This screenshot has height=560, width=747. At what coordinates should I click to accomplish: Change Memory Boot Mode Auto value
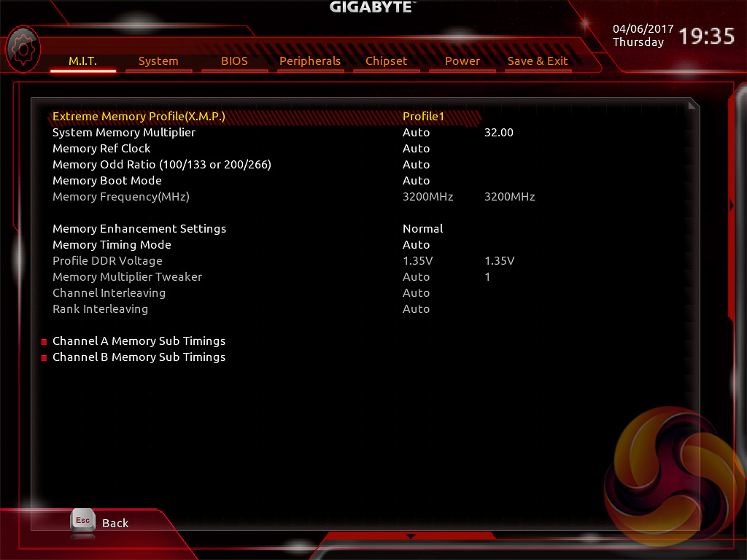[416, 181]
